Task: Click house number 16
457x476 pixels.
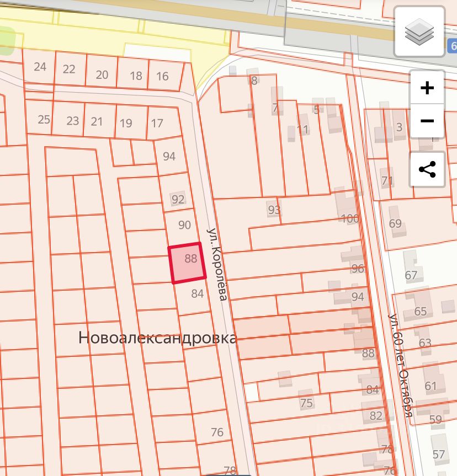Action: click(x=162, y=76)
